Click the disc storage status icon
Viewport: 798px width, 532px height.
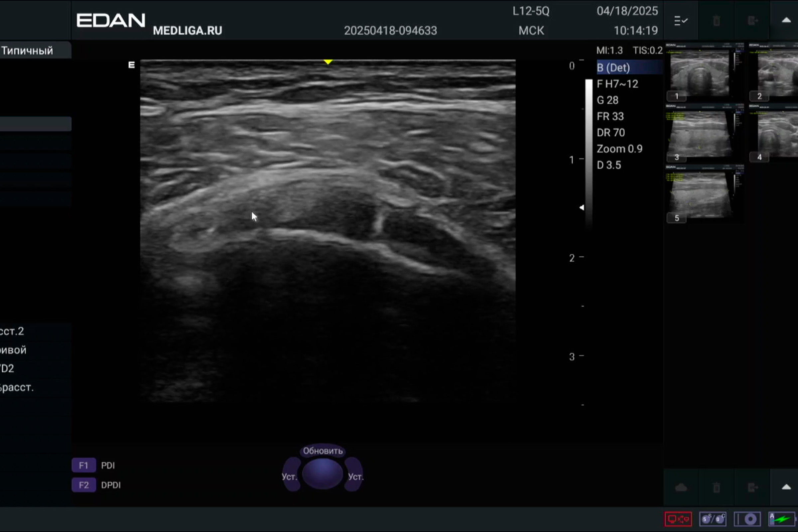747,519
